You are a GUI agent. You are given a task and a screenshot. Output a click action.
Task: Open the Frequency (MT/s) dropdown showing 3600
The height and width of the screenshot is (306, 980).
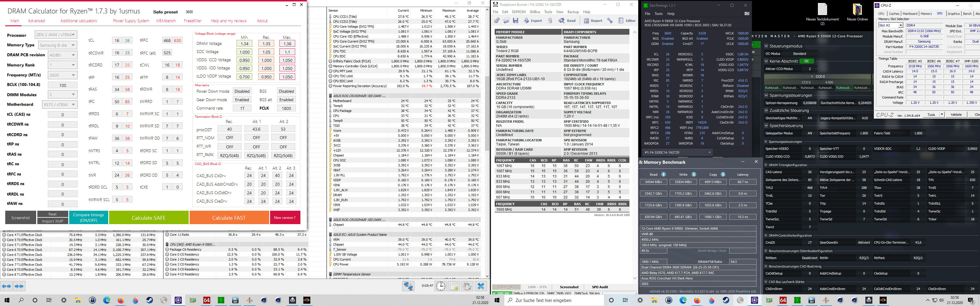pyautogui.click(x=62, y=75)
